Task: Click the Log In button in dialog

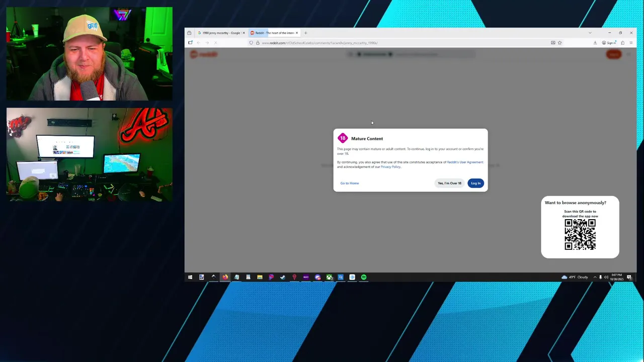Action: pyautogui.click(x=476, y=183)
